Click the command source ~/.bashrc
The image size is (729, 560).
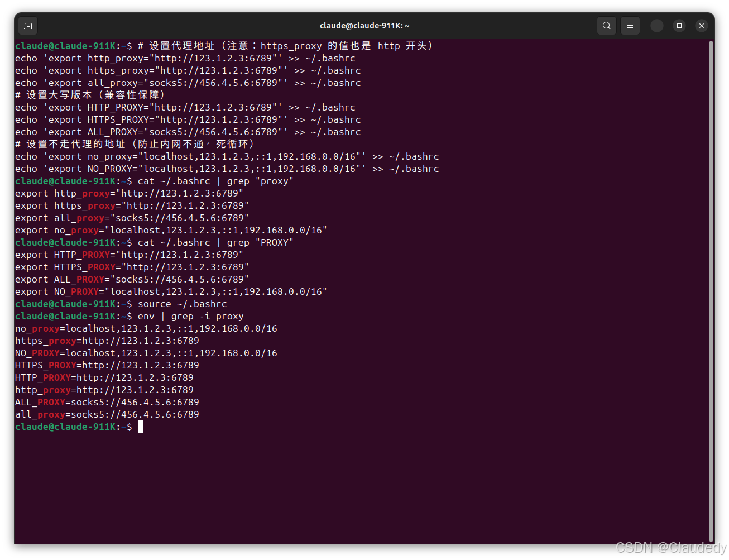(183, 304)
